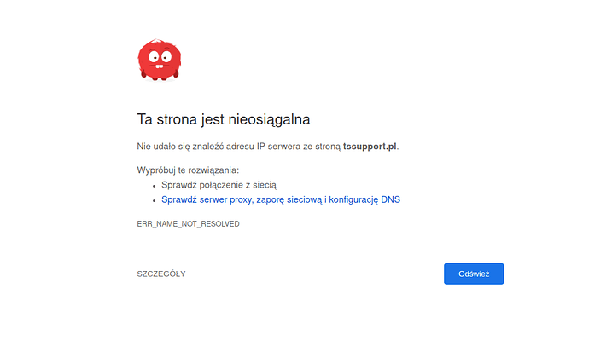This screenshot has width=589, height=364.
Task: Click the word "serwera" in the error description
Action: click(284, 146)
